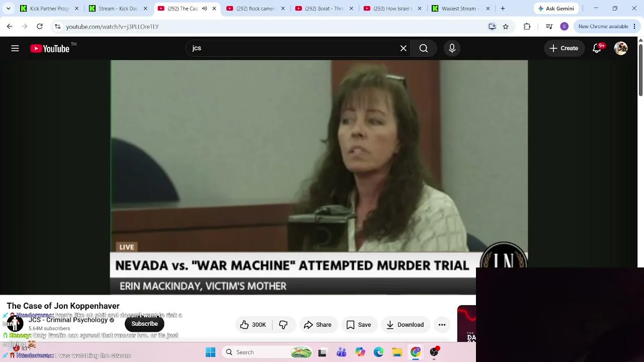Open a new browser tab with the plus icon

point(503,9)
